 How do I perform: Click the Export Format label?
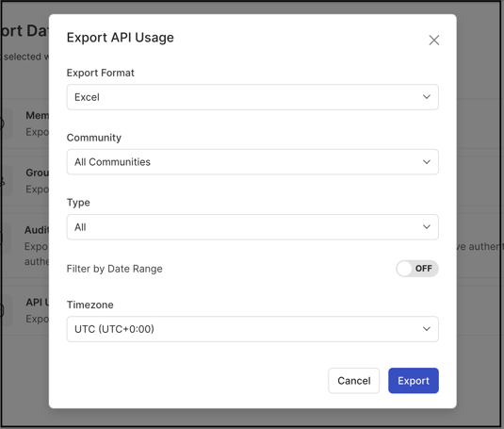(100, 73)
